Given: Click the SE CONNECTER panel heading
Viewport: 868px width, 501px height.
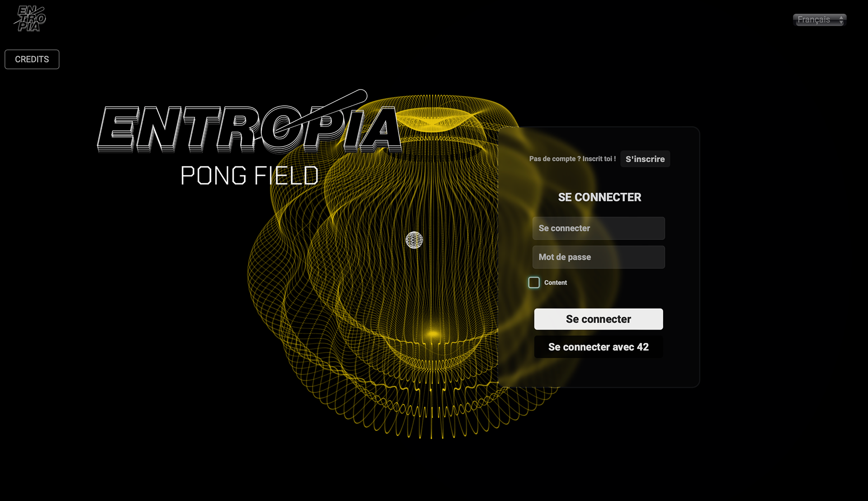Looking at the screenshot, I should click(599, 197).
